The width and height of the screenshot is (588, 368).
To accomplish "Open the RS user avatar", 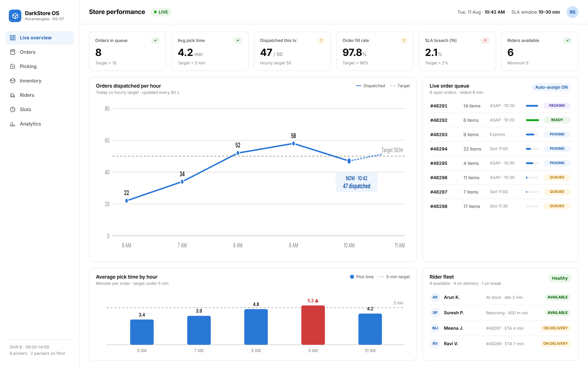I will (572, 12).
